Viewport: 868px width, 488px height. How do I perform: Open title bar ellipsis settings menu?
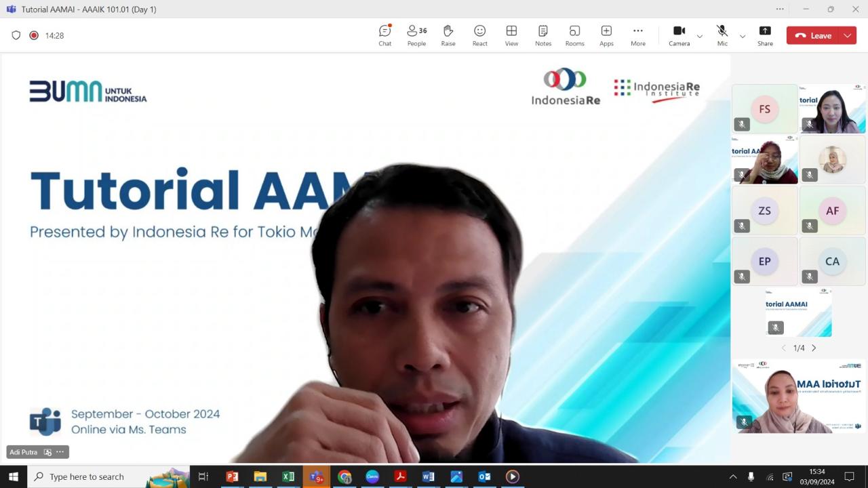tap(780, 9)
